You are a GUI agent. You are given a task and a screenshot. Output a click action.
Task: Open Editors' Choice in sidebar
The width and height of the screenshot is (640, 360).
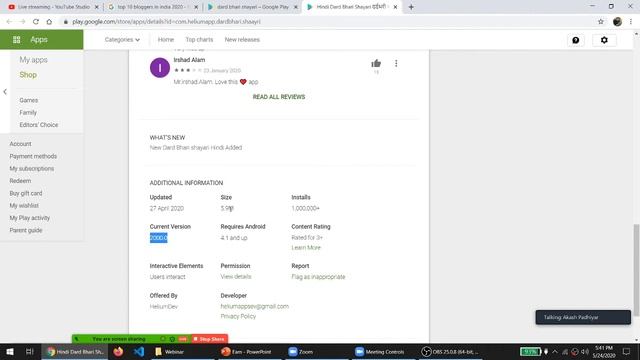pos(39,125)
